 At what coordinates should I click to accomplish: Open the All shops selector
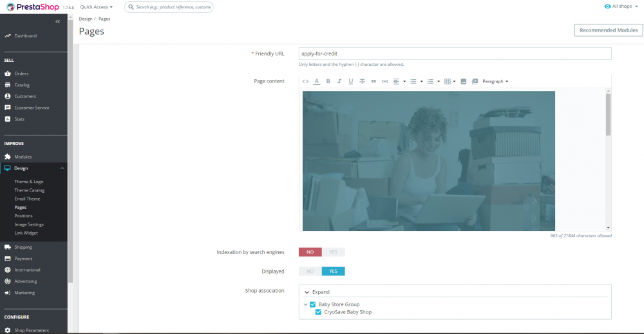(x=621, y=6)
